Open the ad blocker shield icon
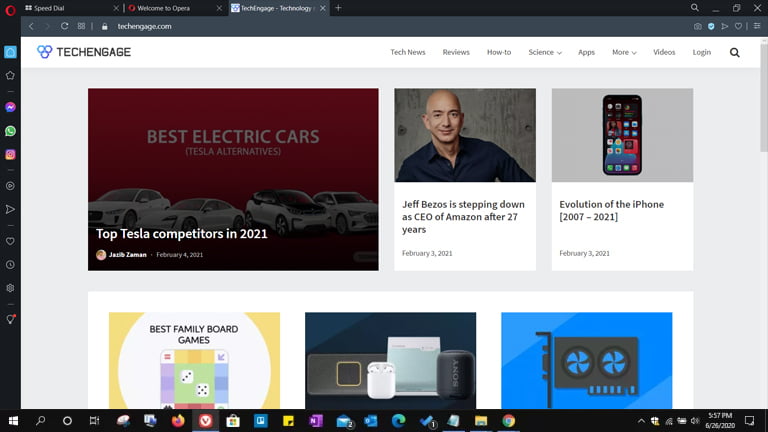The width and height of the screenshot is (768, 432). (x=711, y=26)
